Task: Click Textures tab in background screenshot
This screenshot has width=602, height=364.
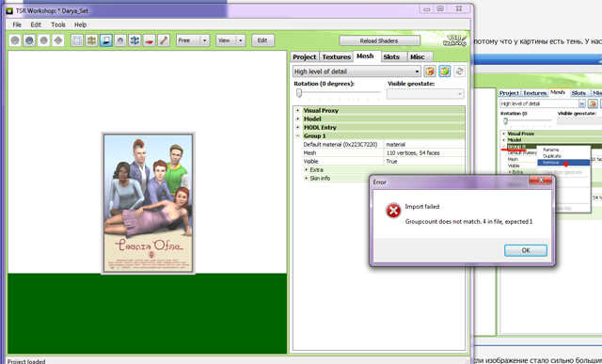Action: 534,93
